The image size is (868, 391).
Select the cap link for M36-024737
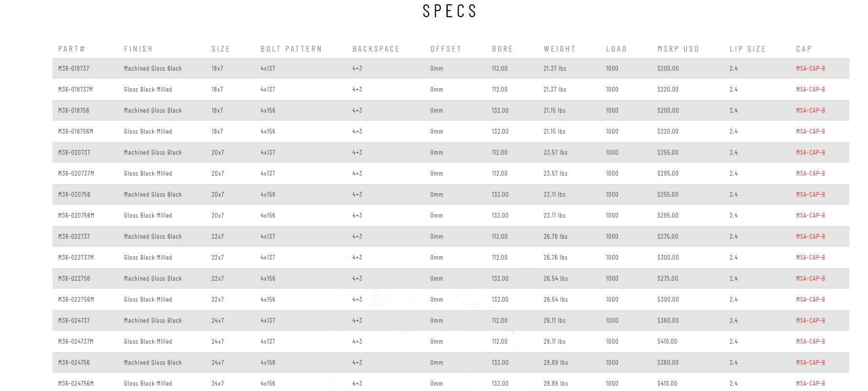coord(810,320)
